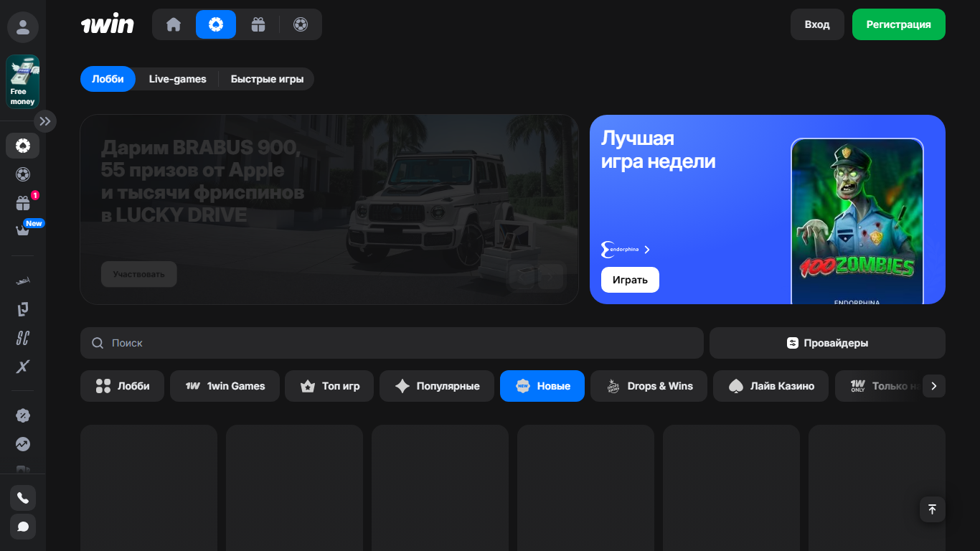This screenshot has height=551, width=980.
Task: Click the search magnifier icon
Action: pos(98,343)
